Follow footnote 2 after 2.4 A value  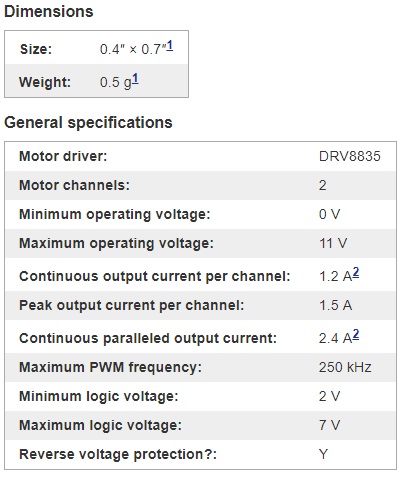[356, 334]
